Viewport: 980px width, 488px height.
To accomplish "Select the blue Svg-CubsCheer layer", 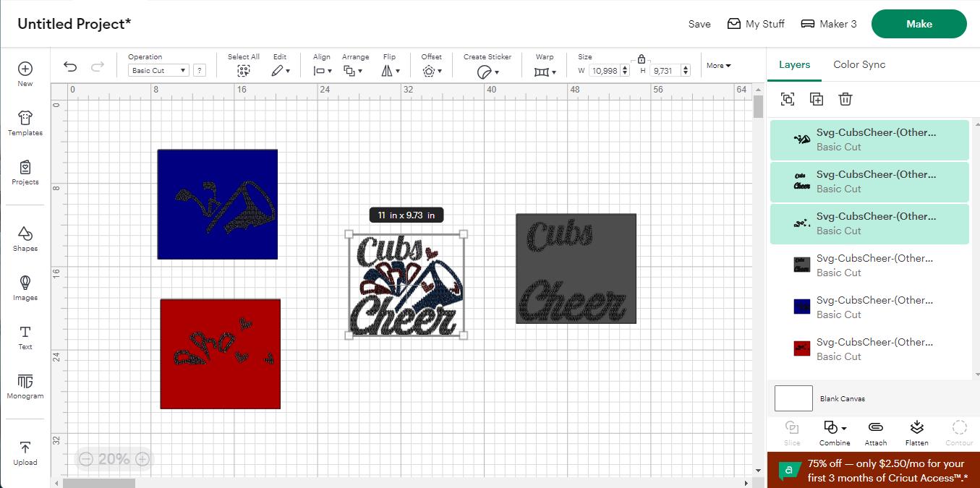I will click(x=869, y=307).
